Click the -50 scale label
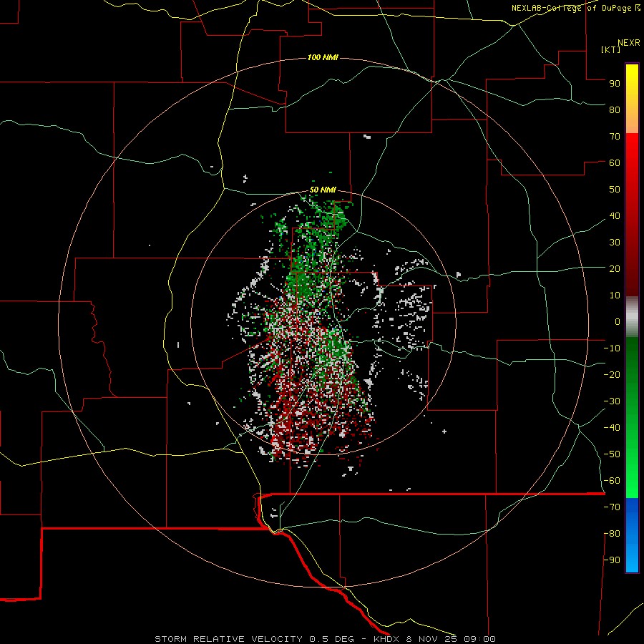Image resolution: width=644 pixels, height=644 pixels. pos(612,454)
